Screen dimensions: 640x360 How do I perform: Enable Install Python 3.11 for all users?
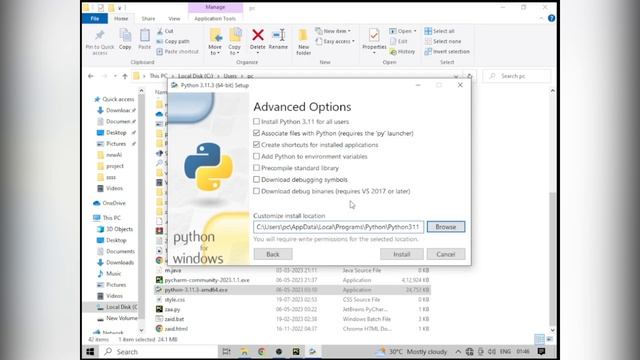coord(256,122)
